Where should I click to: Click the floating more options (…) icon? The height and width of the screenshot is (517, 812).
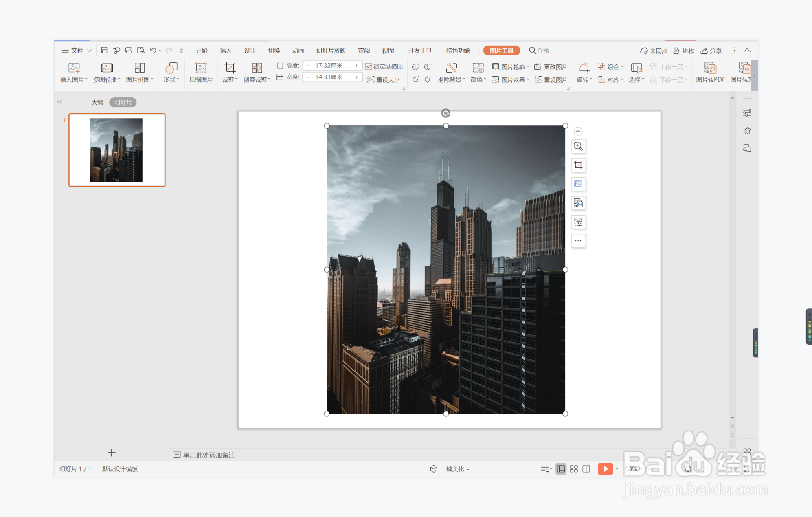(578, 241)
